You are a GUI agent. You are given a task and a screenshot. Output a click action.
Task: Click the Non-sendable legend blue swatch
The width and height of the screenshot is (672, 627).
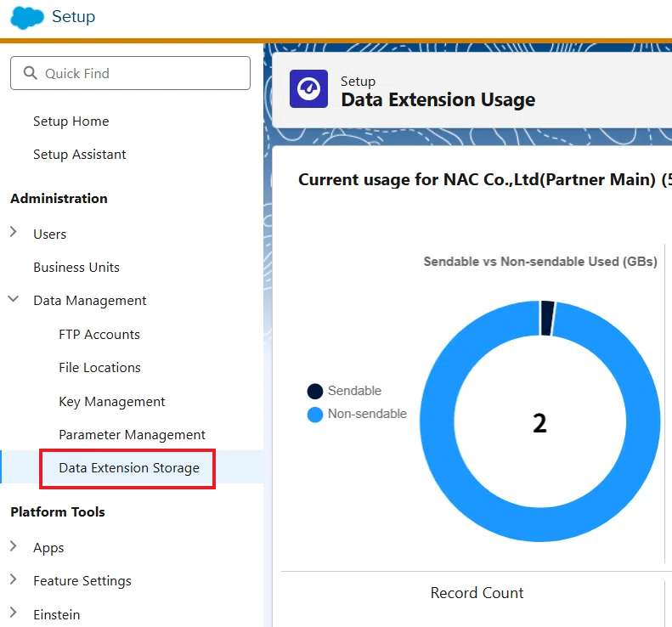[315, 415]
